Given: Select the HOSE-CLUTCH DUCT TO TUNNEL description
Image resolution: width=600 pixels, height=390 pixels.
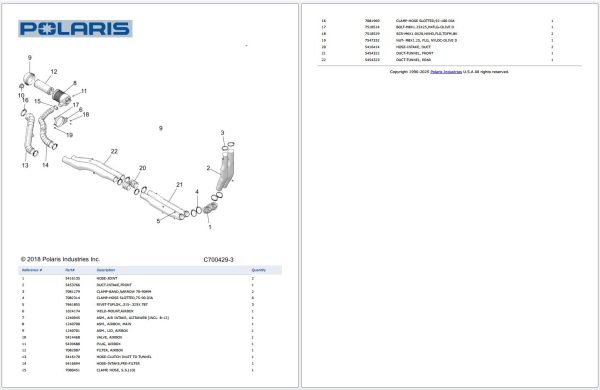Looking at the screenshot, I should pos(124,357).
